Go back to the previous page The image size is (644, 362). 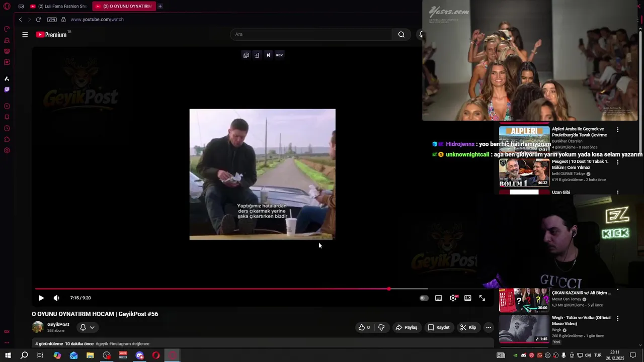tap(20, 20)
